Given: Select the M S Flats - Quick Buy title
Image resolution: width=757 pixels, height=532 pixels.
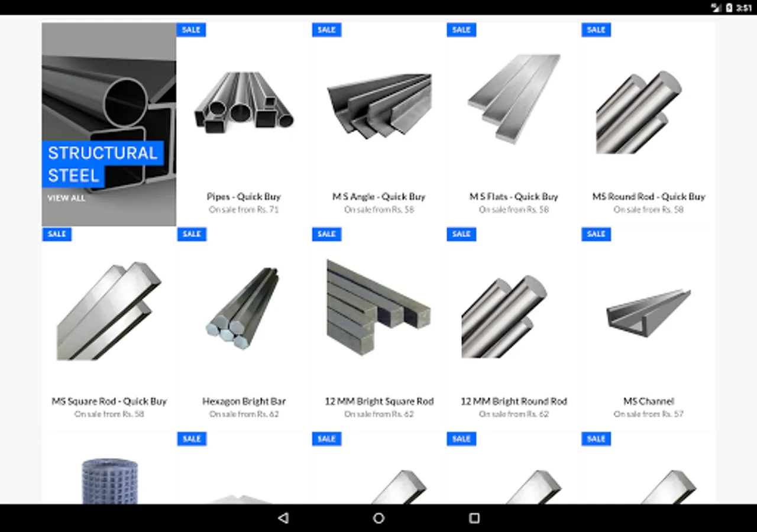Looking at the screenshot, I should [514, 197].
